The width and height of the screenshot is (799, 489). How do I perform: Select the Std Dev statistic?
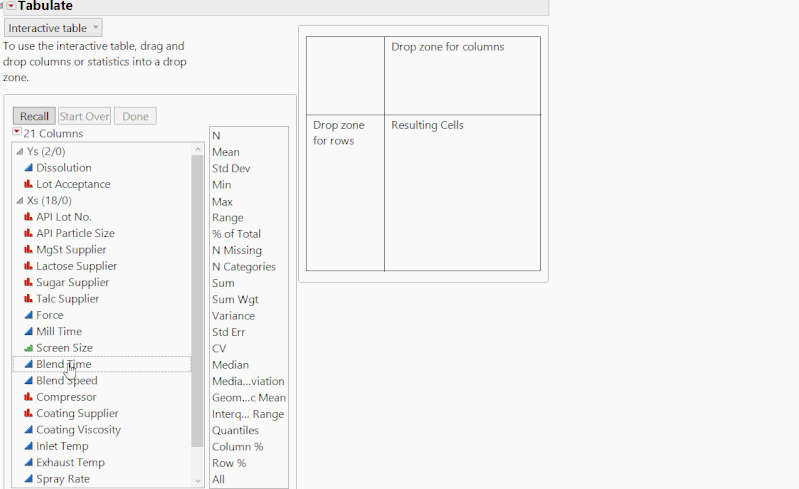(231, 168)
